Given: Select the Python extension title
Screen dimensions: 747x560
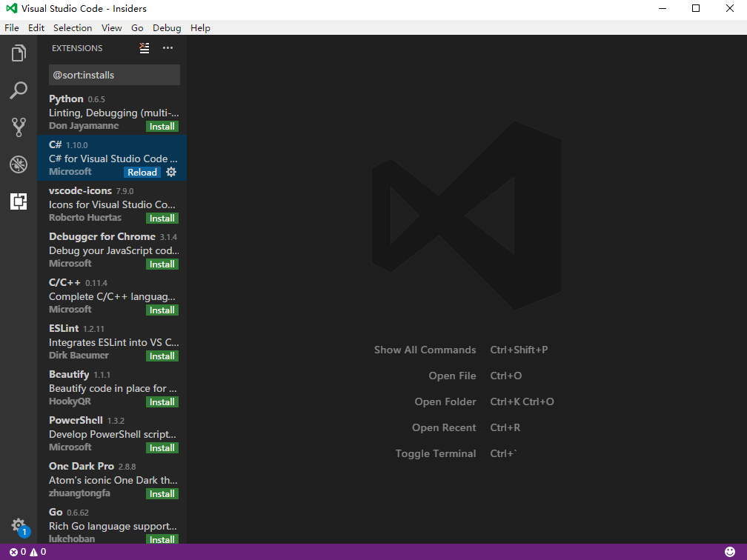Looking at the screenshot, I should click(x=66, y=99).
